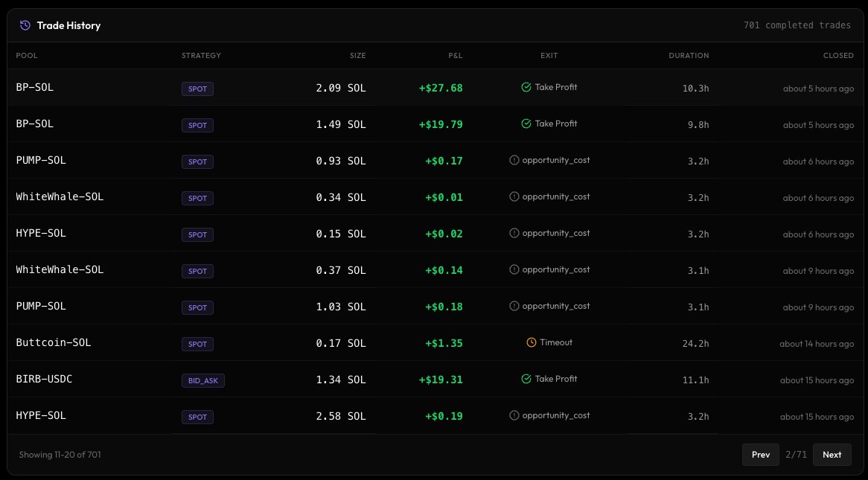Image resolution: width=868 pixels, height=480 pixels.
Task: Click the +$0.18 P&L value
Action: pyautogui.click(x=444, y=307)
